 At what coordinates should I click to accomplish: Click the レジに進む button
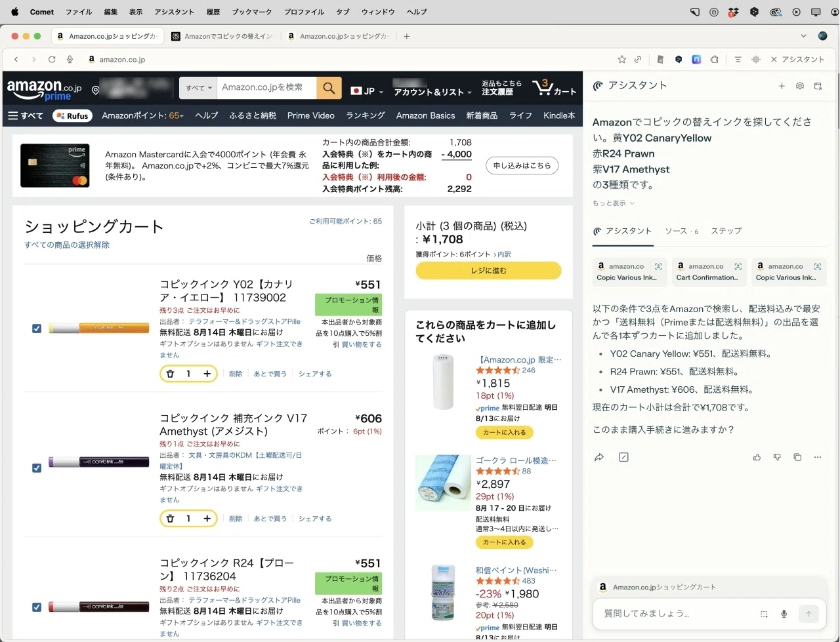(488, 270)
